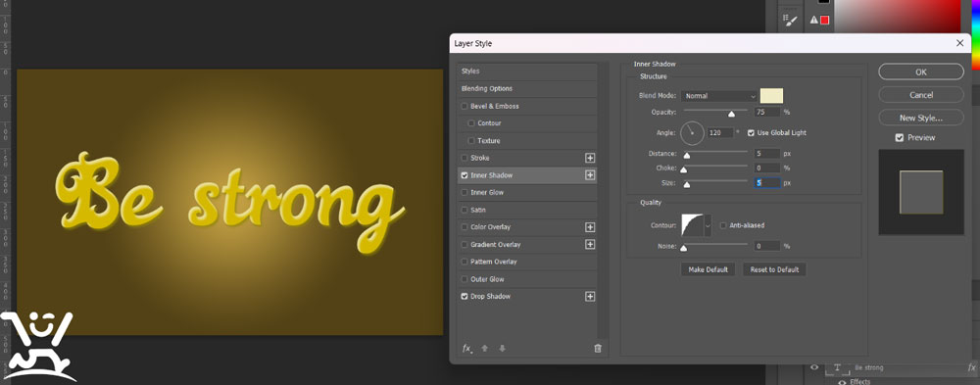Enable the Outer Glow checkbox
Screen dimensions: 980x385
pos(465,279)
